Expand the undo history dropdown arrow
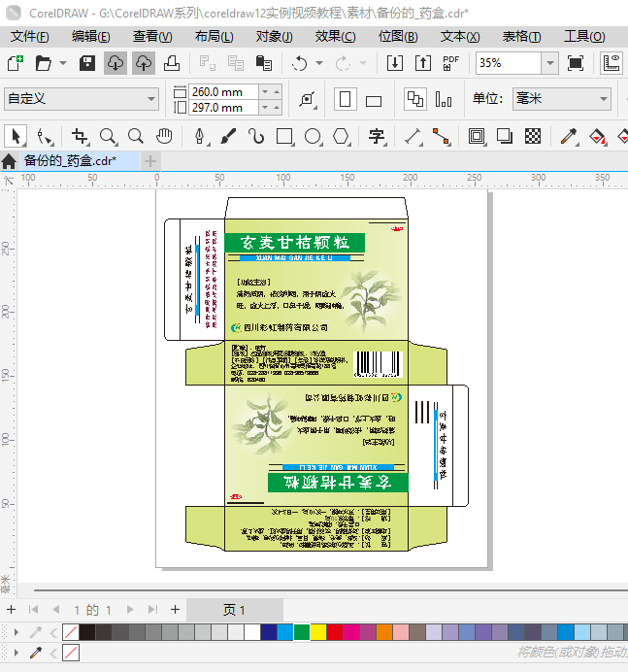628x672 pixels. [319, 63]
